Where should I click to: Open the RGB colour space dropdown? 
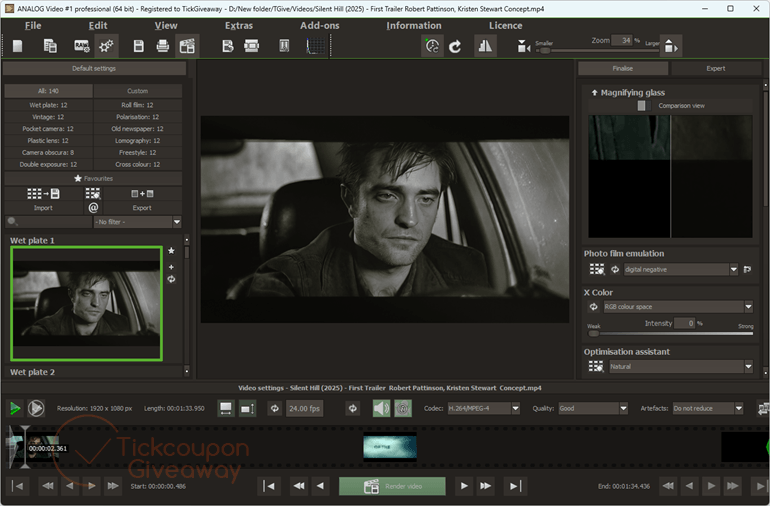pos(678,307)
